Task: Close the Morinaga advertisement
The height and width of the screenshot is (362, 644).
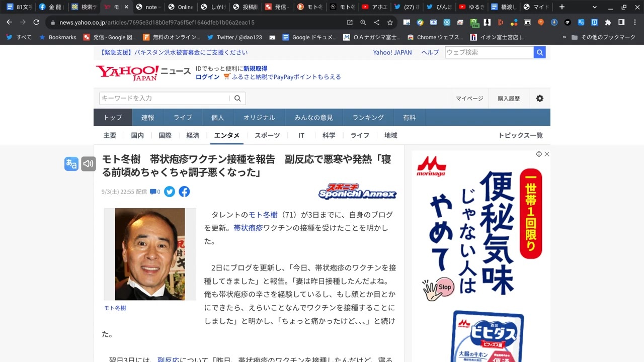Action: coord(547,154)
